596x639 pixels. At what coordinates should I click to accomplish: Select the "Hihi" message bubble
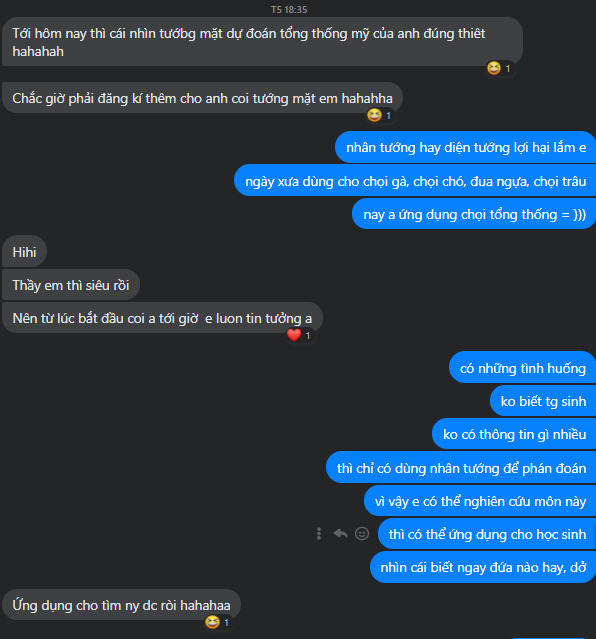[x=24, y=252]
